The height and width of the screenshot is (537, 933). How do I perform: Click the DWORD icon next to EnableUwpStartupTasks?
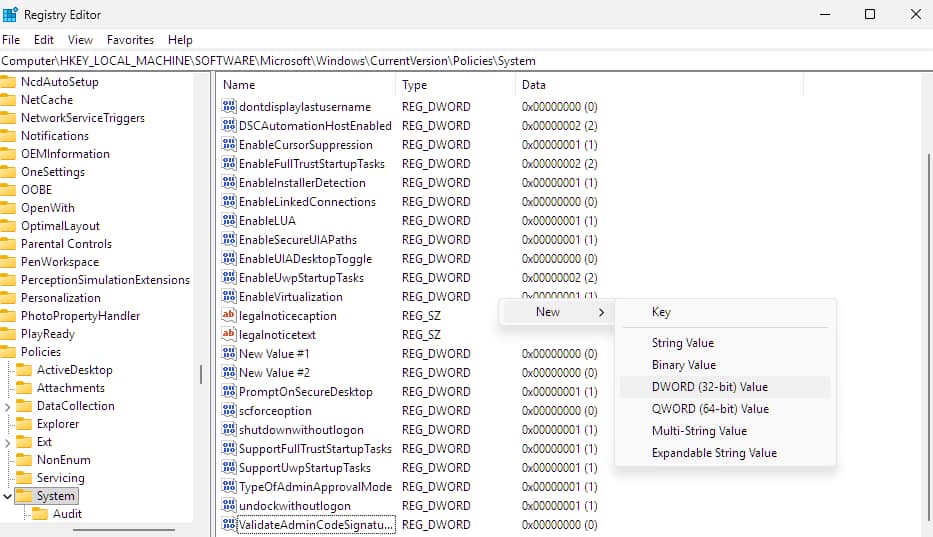point(229,278)
